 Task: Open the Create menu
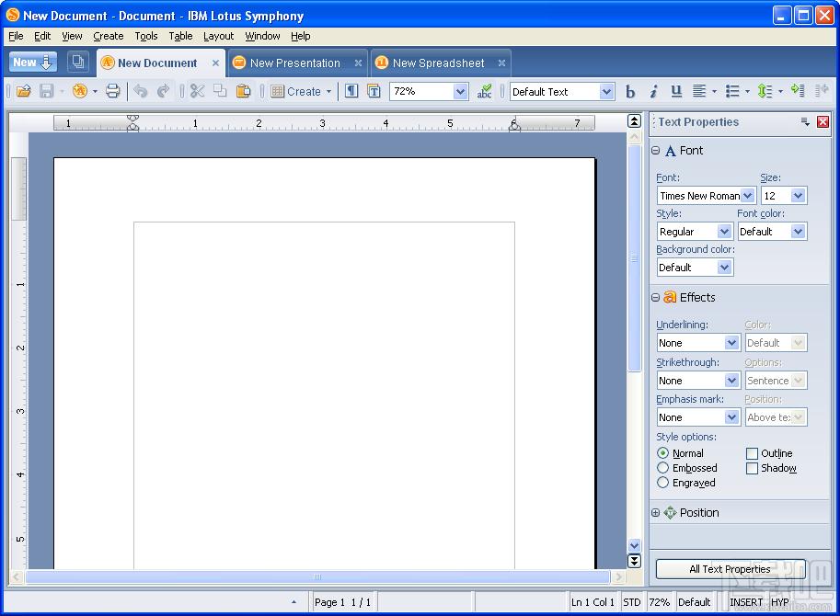(x=109, y=36)
